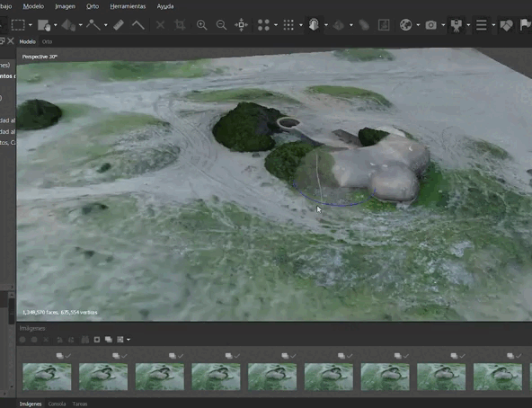Click the crop selection icon

180,25
